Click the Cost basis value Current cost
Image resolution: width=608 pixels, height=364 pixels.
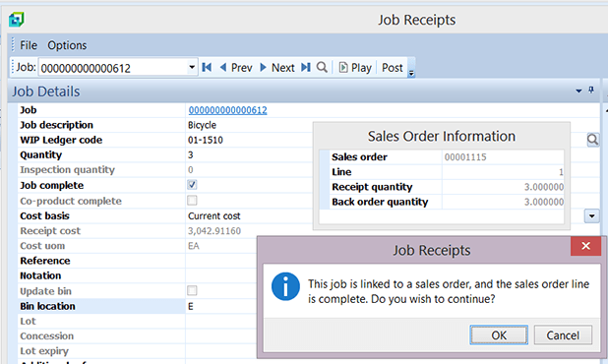coord(214,215)
